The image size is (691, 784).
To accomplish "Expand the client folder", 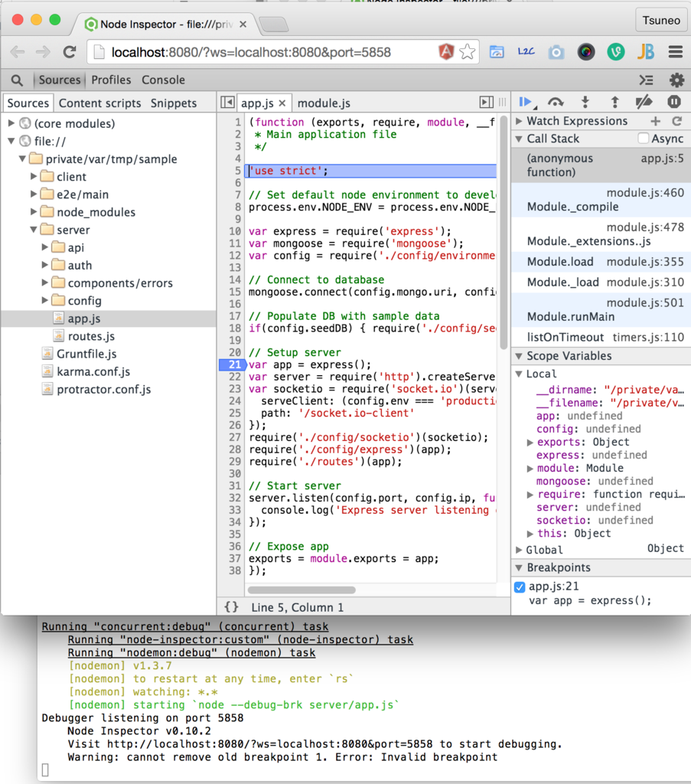I will point(34,177).
